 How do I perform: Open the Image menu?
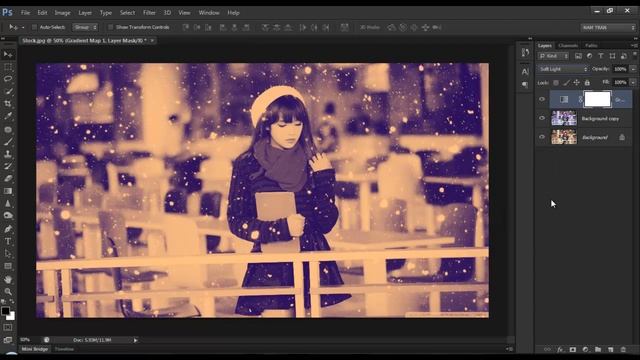pos(62,13)
